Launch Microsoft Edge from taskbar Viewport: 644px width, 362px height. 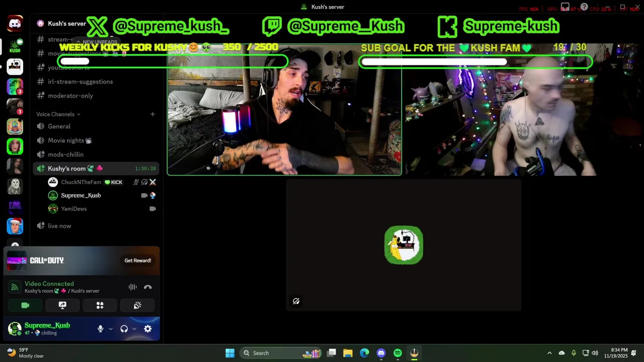[x=364, y=353]
